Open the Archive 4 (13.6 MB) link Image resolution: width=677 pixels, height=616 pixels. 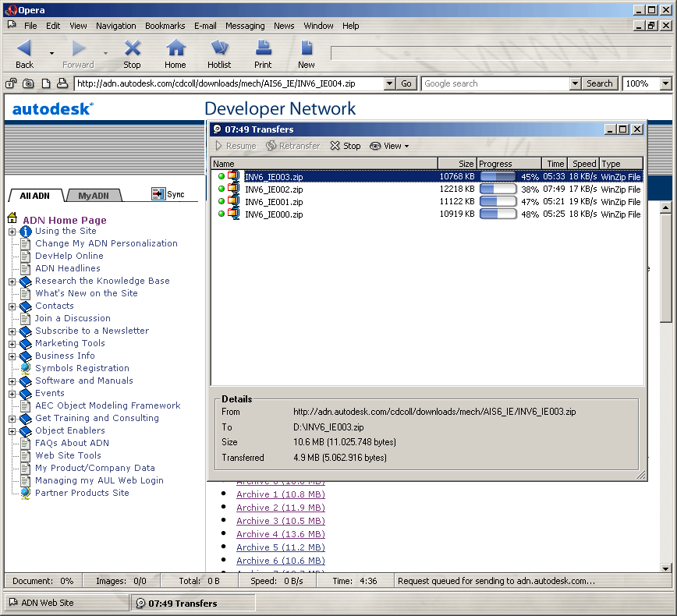click(x=281, y=534)
